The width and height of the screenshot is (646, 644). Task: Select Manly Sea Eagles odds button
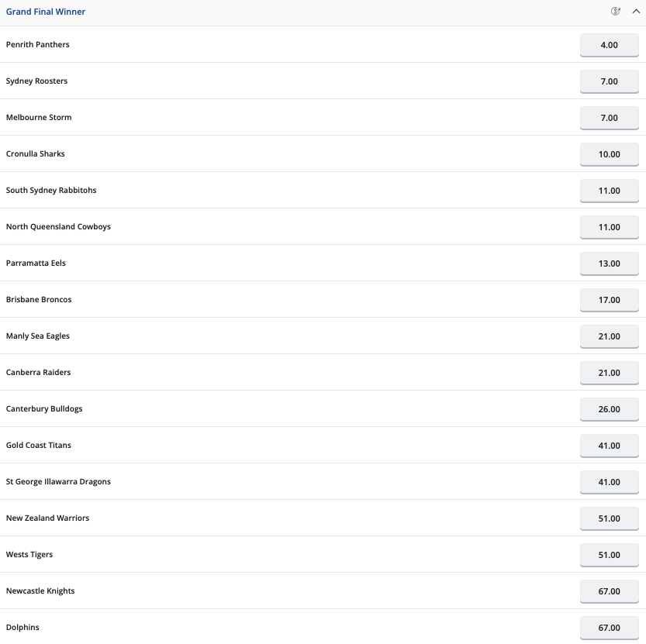pos(609,336)
